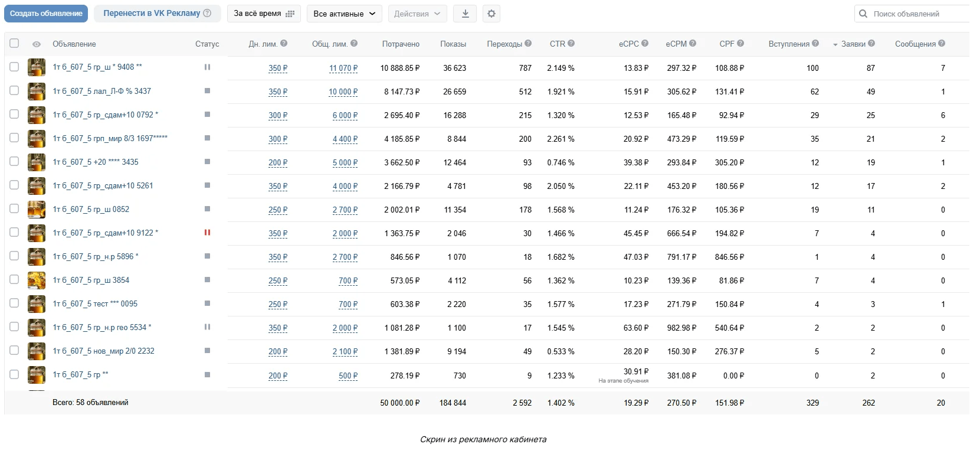Sort table by Заявки column
Screen dimensions: 980x457
[x=853, y=44]
